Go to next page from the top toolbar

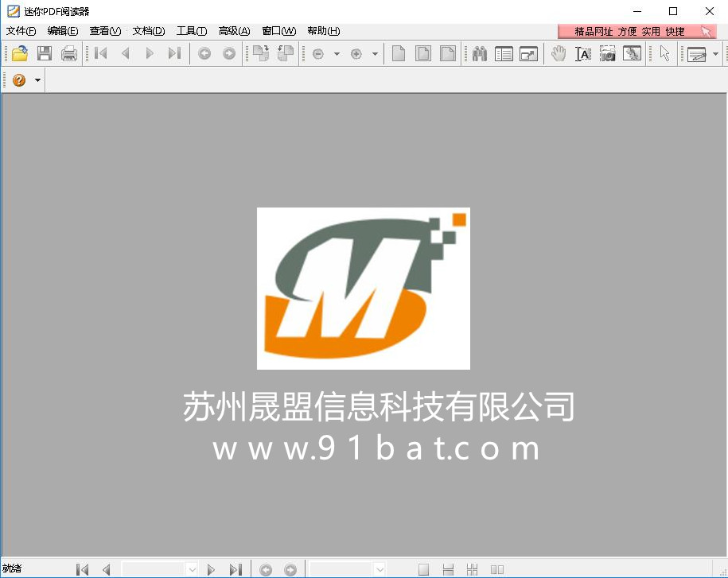click(x=150, y=53)
